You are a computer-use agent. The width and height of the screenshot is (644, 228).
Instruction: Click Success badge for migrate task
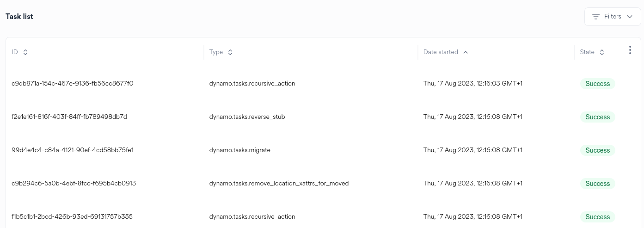coord(597,150)
